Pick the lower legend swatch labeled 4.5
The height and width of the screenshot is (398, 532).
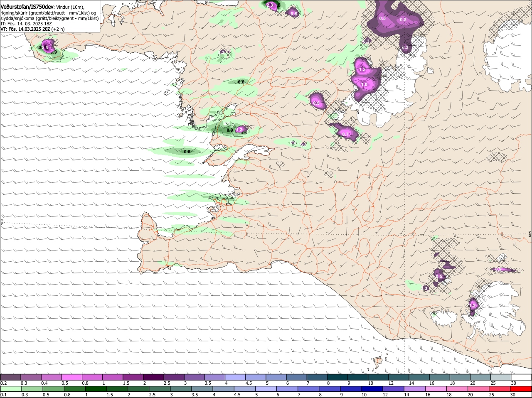pyautogui.click(x=245, y=389)
